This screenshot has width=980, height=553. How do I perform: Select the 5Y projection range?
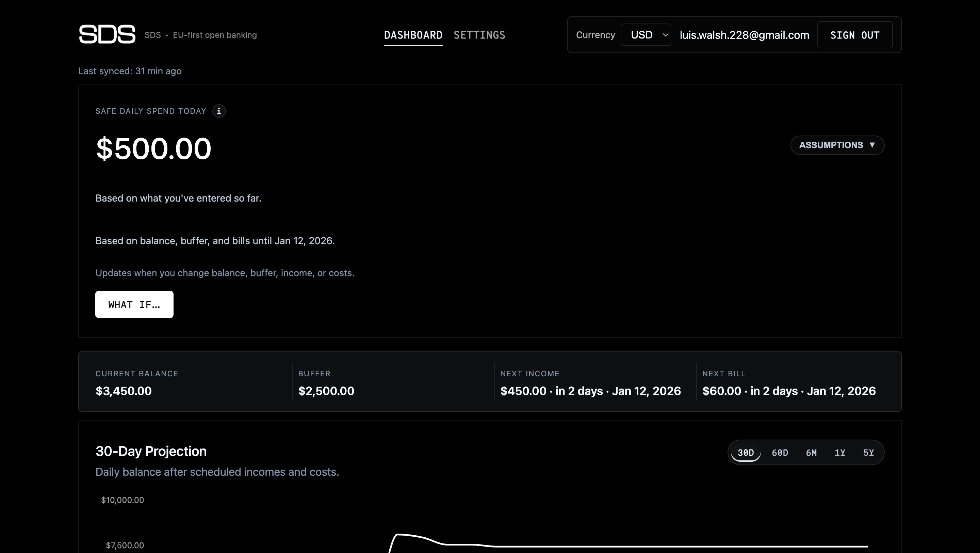pos(868,453)
